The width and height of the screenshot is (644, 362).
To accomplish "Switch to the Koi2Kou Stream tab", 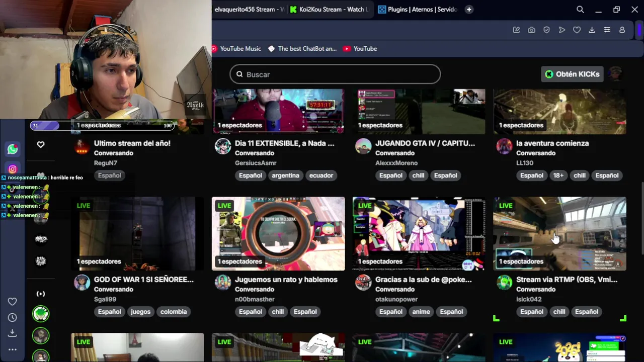I will click(330, 10).
